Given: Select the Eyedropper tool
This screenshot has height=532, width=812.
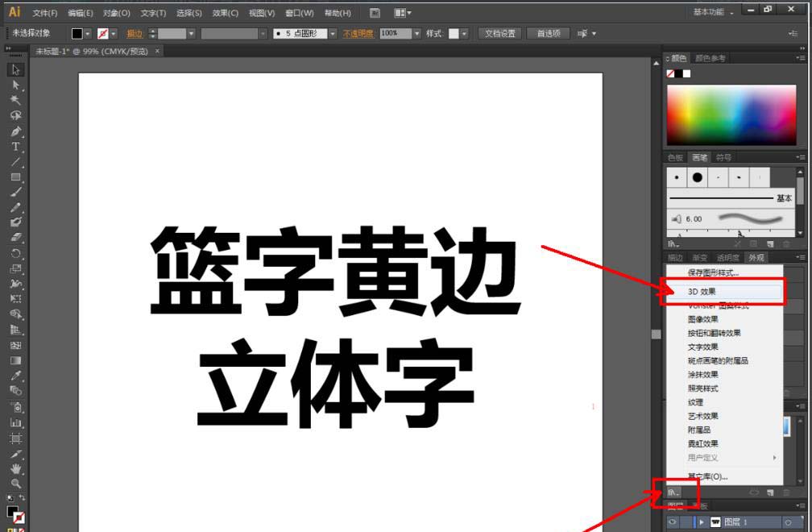Looking at the screenshot, I should point(15,376).
